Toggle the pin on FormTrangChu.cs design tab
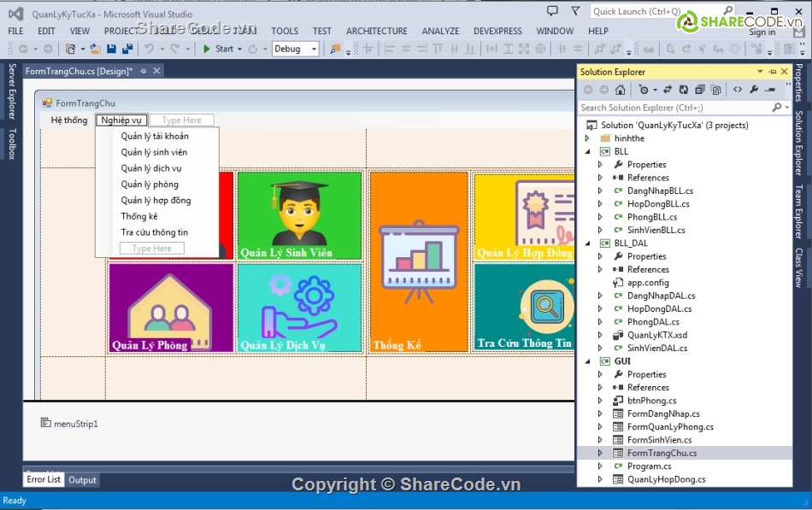This screenshot has width=812, height=510. pyautogui.click(x=144, y=71)
